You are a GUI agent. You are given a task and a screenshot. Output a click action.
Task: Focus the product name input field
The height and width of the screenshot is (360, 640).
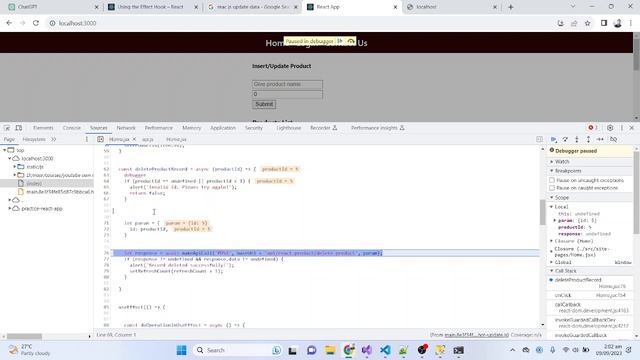click(287, 84)
